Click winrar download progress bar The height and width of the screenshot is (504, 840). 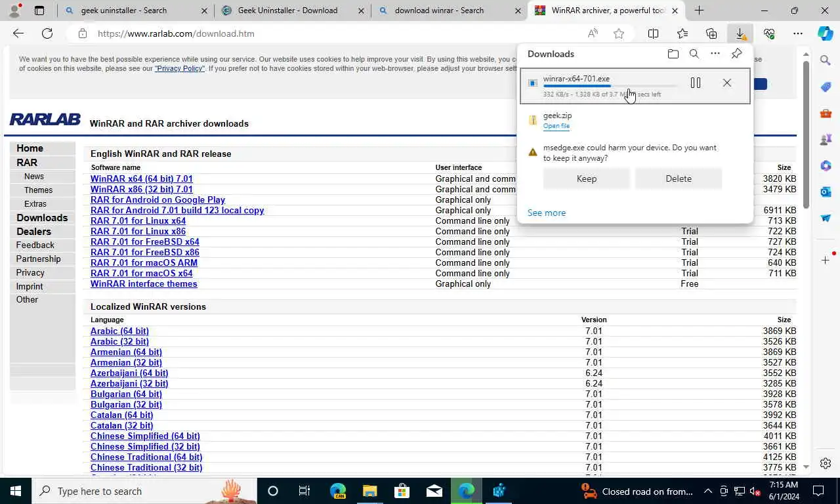click(x=610, y=86)
